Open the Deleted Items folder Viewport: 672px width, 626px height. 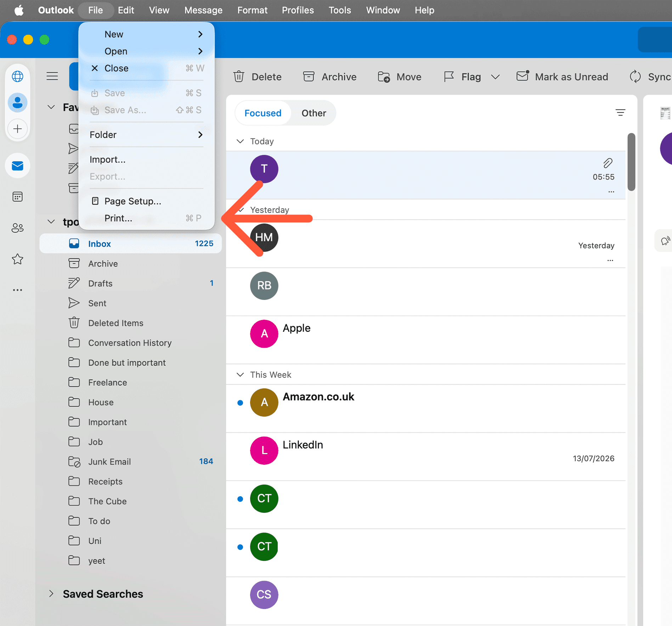click(131, 323)
